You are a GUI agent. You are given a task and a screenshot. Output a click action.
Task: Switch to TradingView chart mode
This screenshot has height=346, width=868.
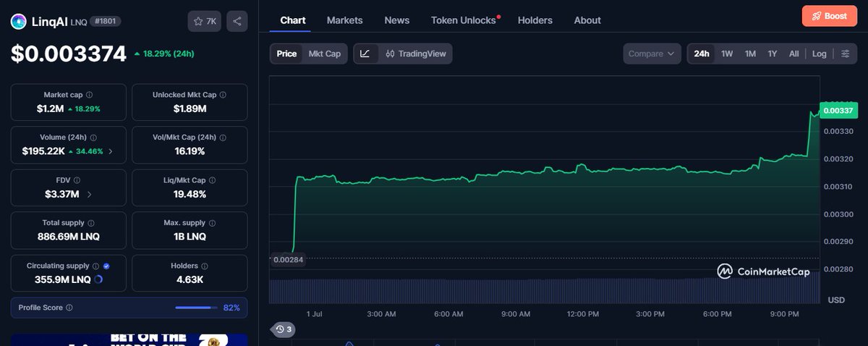click(x=415, y=54)
